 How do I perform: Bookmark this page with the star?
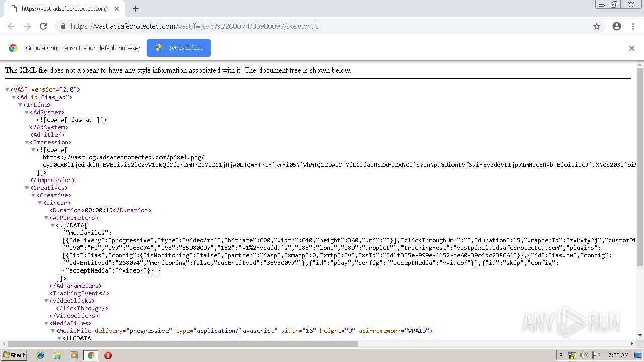click(597, 26)
